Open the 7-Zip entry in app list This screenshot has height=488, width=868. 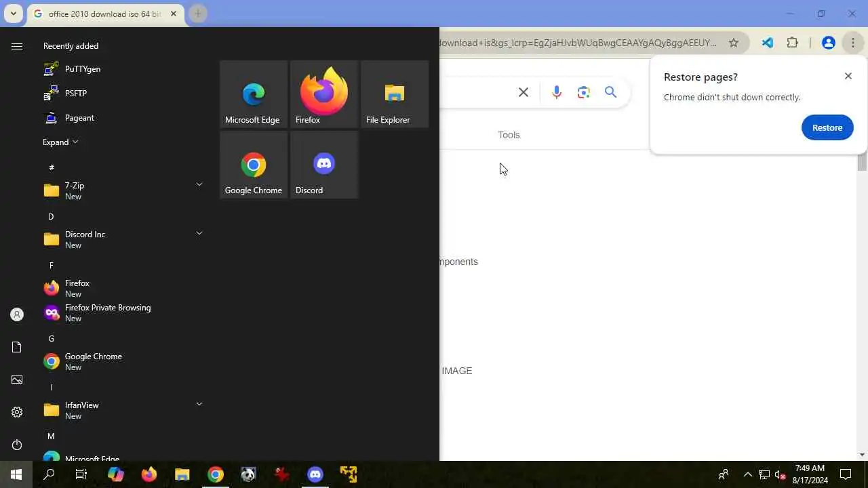[x=122, y=190]
